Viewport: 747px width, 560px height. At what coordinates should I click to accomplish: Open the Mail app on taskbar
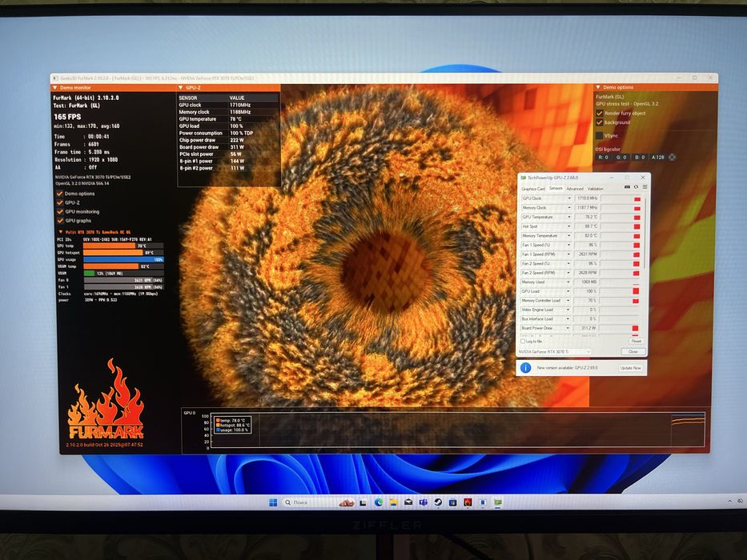[x=408, y=502]
